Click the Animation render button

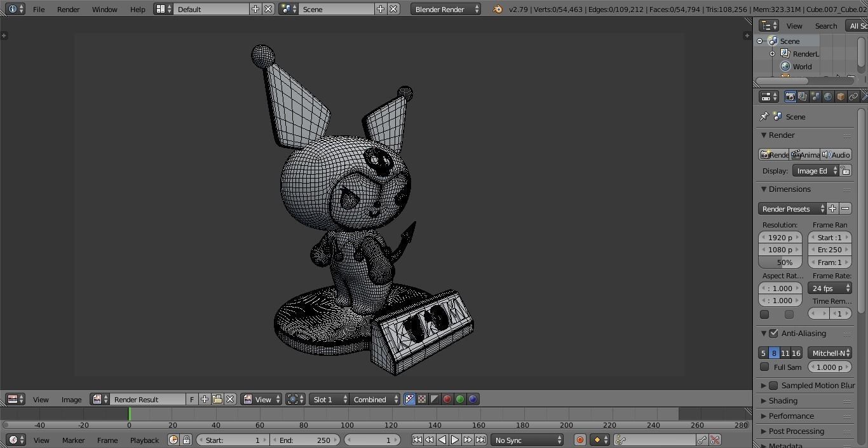point(804,155)
